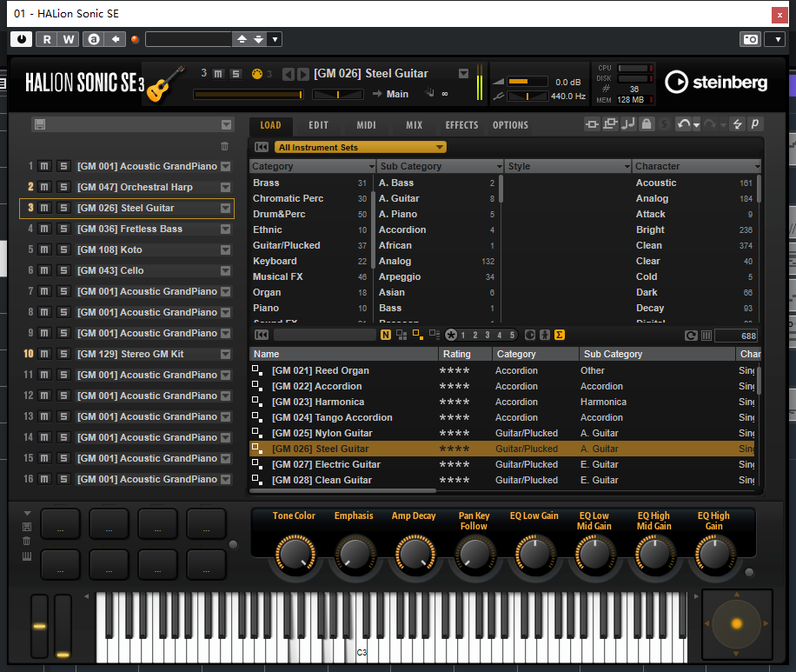Open the All Instrument Sets dropdown

(360, 147)
